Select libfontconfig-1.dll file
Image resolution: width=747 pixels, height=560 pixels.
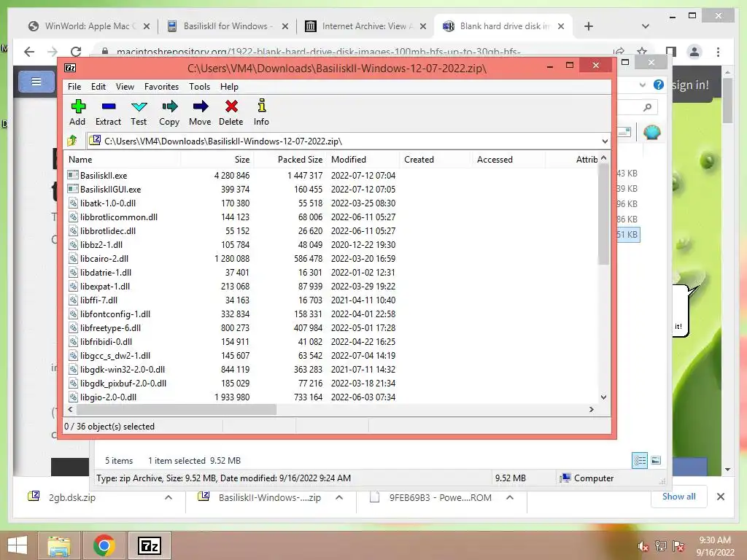[x=115, y=314]
